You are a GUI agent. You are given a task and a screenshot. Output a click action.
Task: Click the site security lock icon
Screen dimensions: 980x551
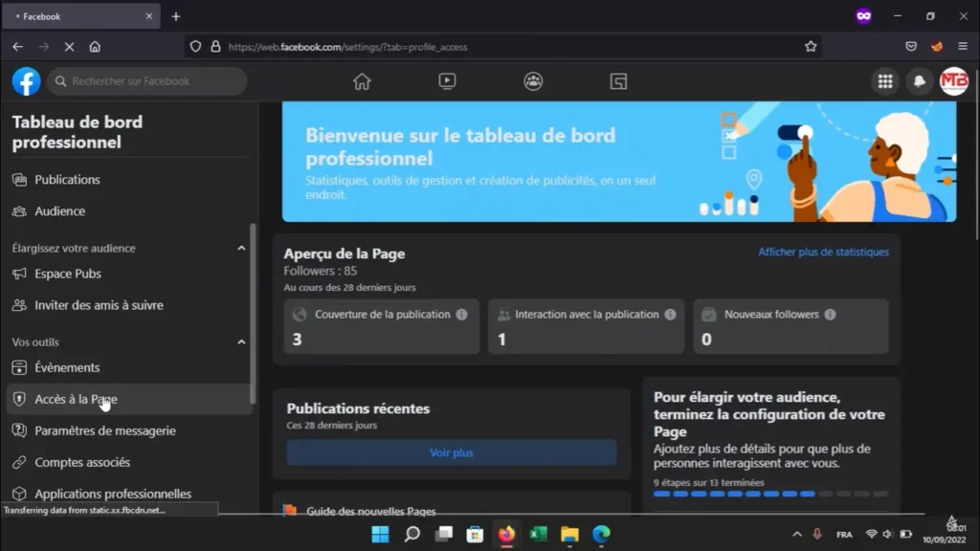215,47
